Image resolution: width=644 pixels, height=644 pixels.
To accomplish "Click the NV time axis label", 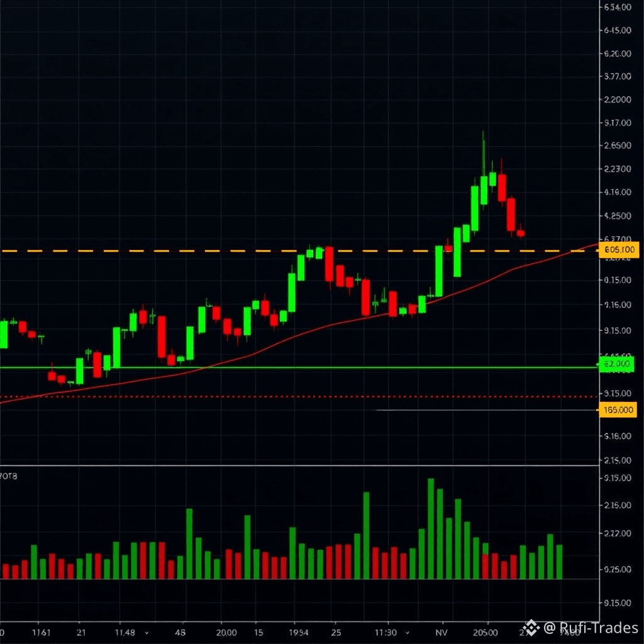I will [441, 633].
